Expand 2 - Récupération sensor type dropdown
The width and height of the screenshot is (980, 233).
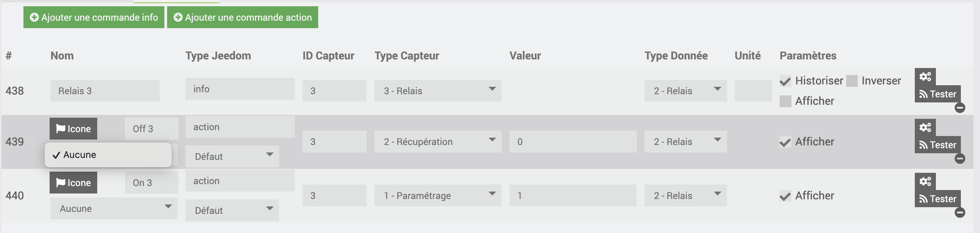[x=438, y=142]
